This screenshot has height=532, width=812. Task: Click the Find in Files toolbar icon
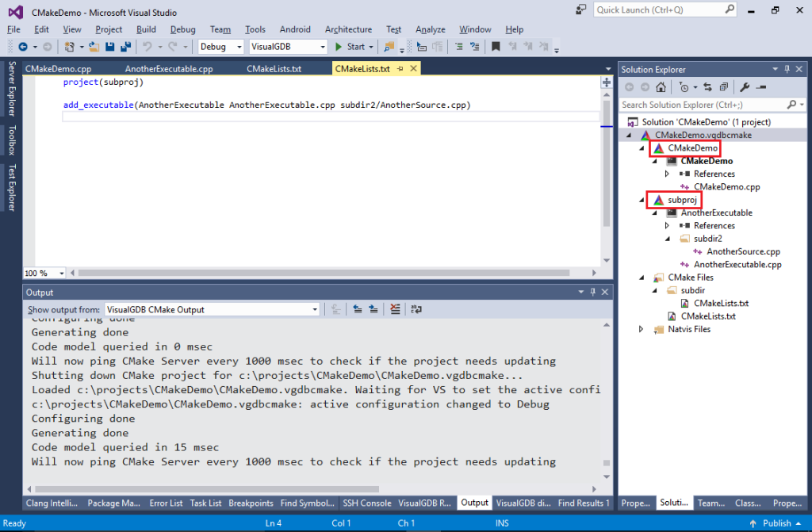click(389, 47)
